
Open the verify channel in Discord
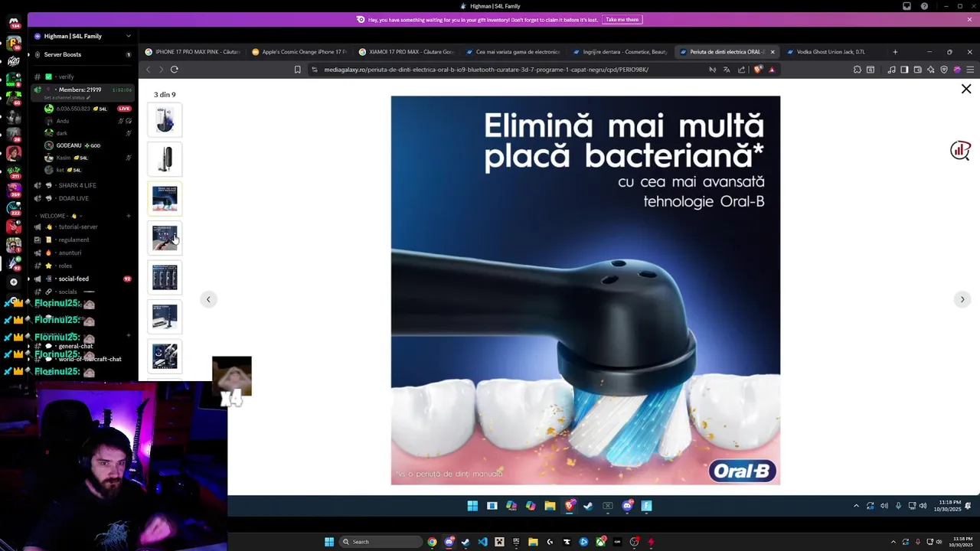(x=83, y=77)
